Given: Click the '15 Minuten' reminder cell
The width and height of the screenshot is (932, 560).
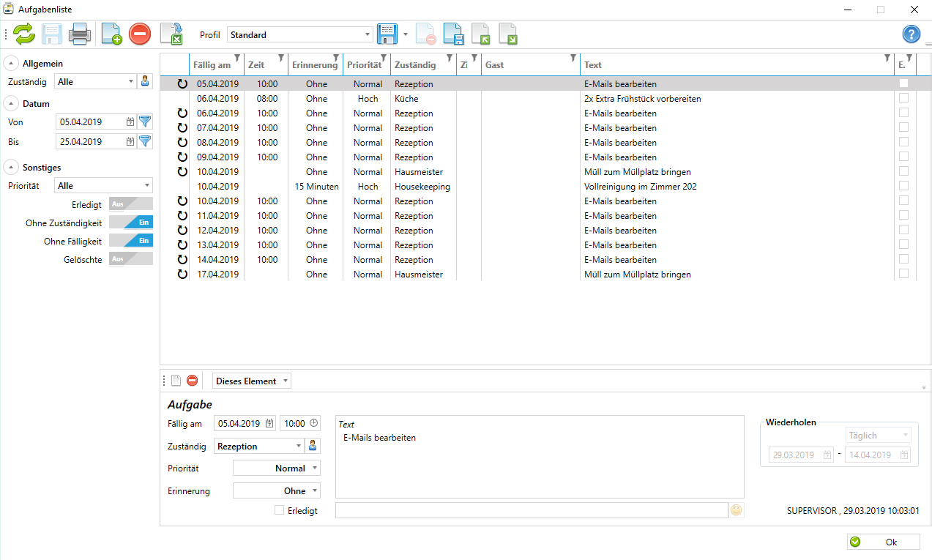Looking at the screenshot, I should tap(316, 187).
